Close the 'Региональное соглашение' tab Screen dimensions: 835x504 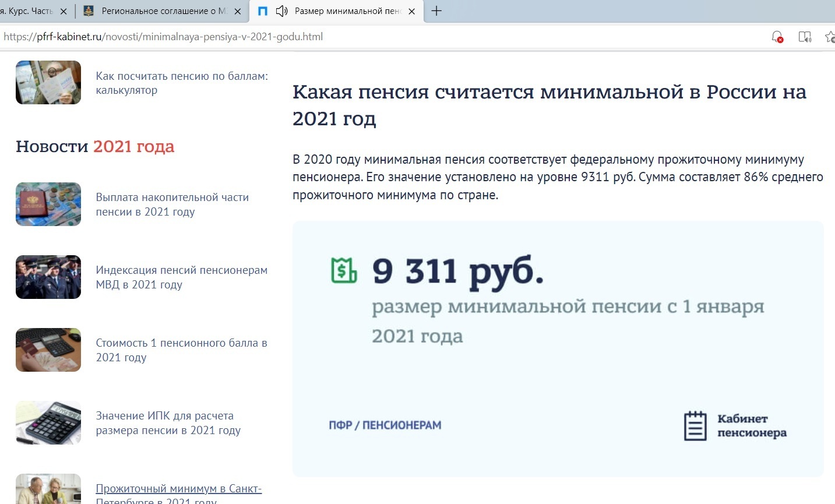tap(237, 11)
